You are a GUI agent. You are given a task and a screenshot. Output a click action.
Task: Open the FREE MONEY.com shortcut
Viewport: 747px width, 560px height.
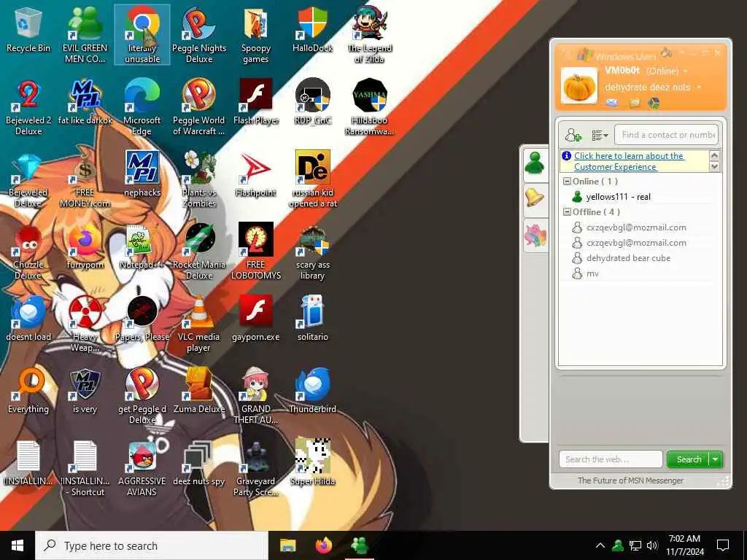pos(85,179)
